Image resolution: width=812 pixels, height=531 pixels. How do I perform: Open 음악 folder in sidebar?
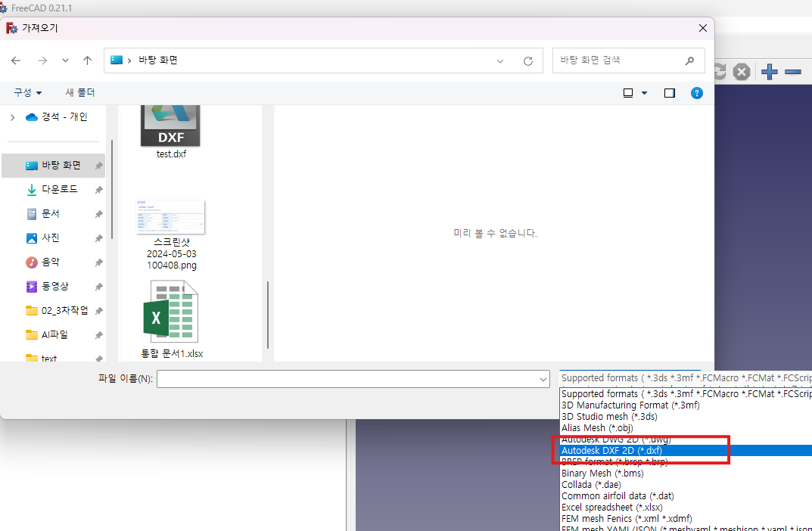[x=43, y=262]
